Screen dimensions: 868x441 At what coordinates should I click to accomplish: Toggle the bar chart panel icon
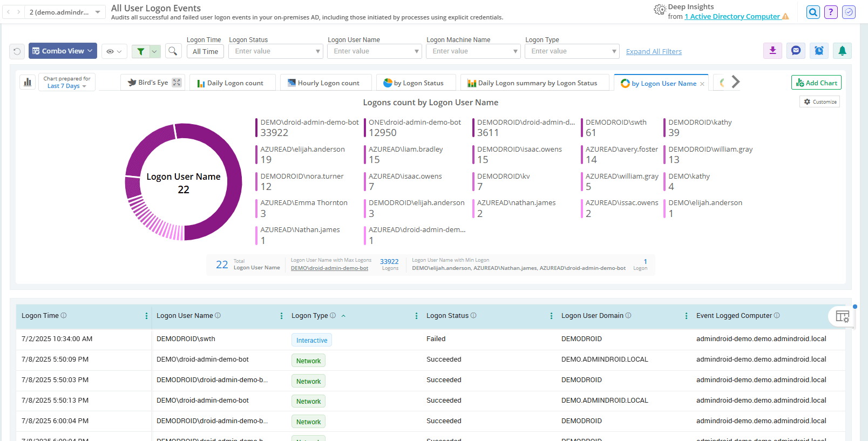tap(28, 82)
